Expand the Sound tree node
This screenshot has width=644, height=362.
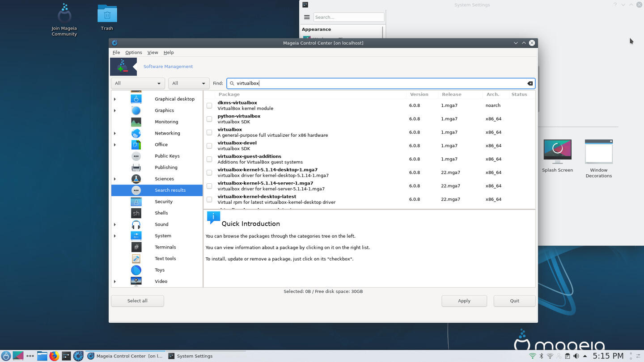pyautogui.click(x=115, y=224)
